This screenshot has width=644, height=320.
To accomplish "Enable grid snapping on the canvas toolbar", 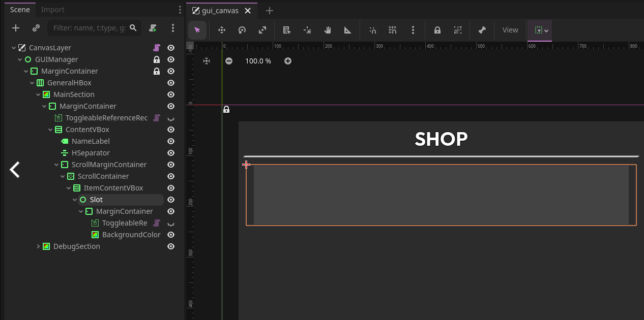I will point(392,30).
